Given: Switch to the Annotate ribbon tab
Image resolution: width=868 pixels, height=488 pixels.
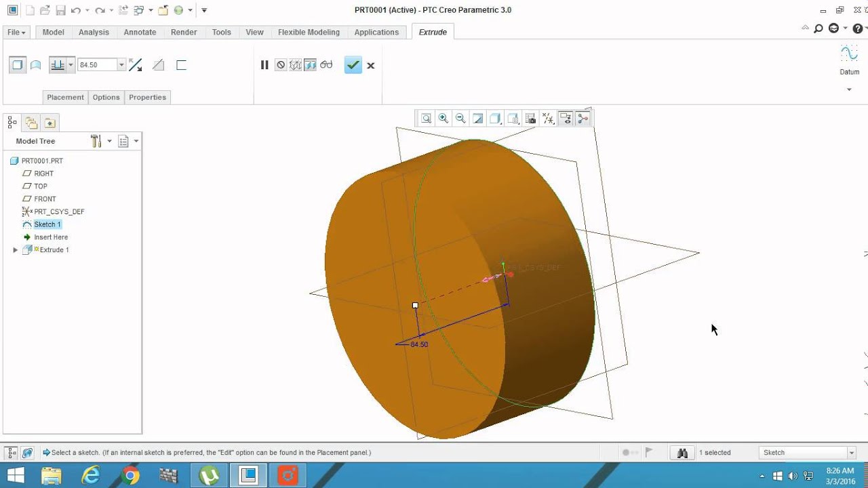Looking at the screenshot, I should (140, 32).
